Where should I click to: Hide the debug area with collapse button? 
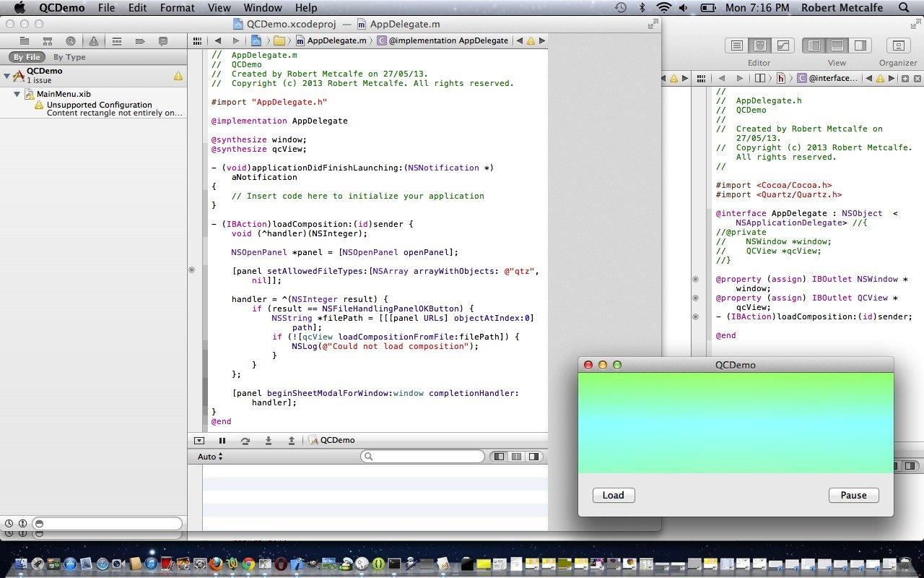click(x=199, y=440)
